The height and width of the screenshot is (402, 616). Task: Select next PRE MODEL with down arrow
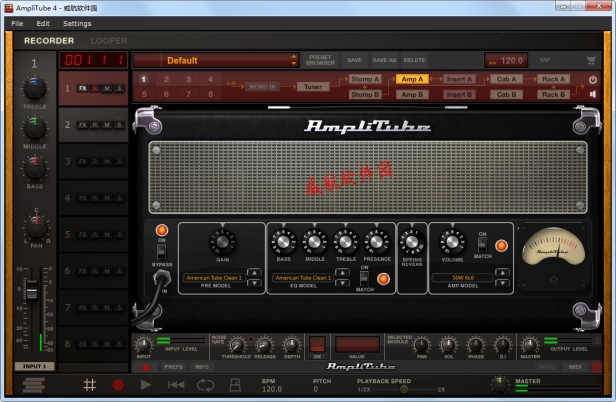[254, 283]
